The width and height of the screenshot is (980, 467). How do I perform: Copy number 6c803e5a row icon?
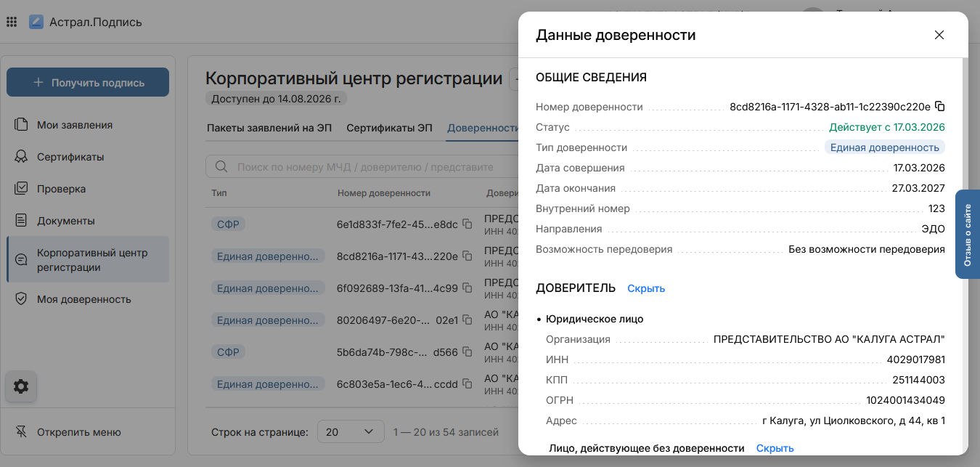pos(467,384)
